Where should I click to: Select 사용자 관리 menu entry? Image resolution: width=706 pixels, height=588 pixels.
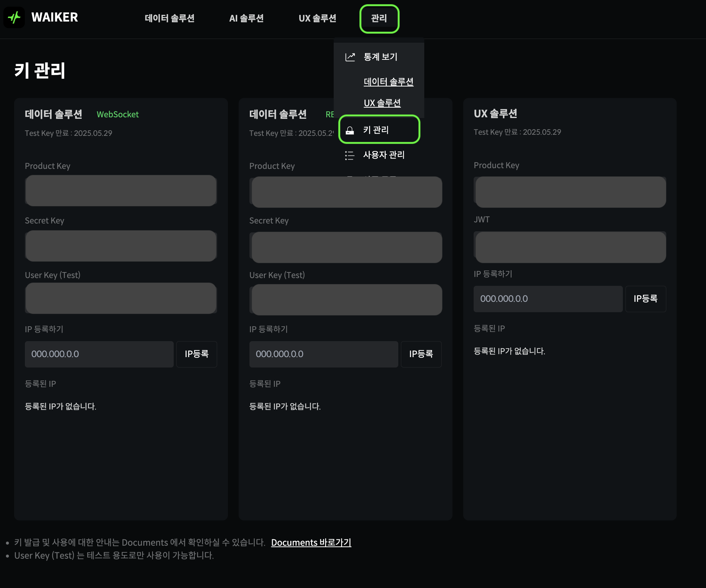click(384, 155)
